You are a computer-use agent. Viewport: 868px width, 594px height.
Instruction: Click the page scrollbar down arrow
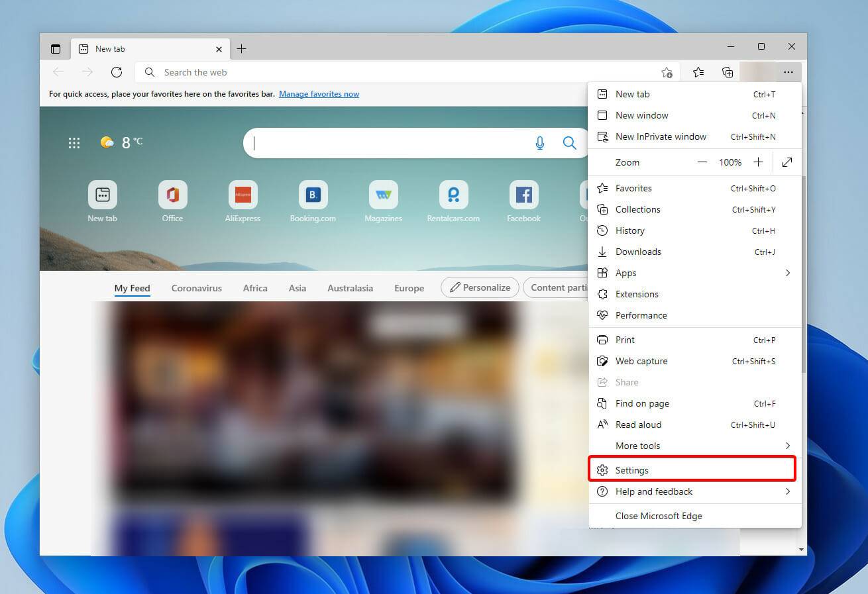click(x=801, y=550)
